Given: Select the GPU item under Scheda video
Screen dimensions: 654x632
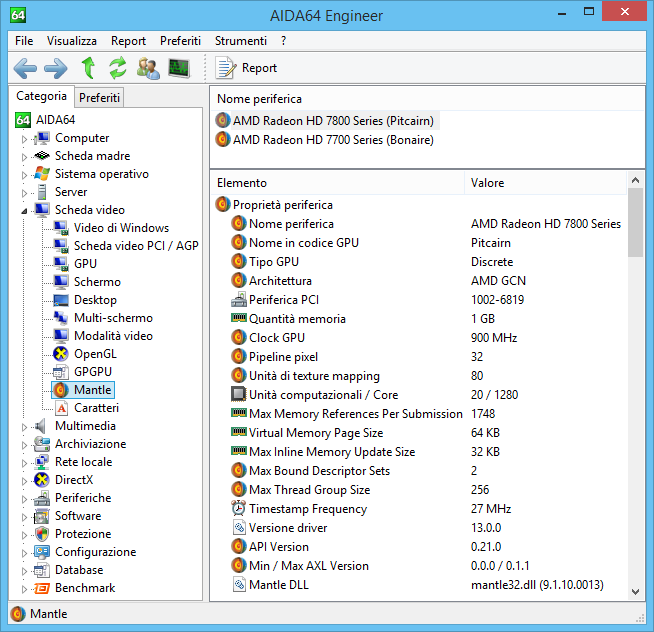Looking at the screenshot, I should (x=86, y=264).
